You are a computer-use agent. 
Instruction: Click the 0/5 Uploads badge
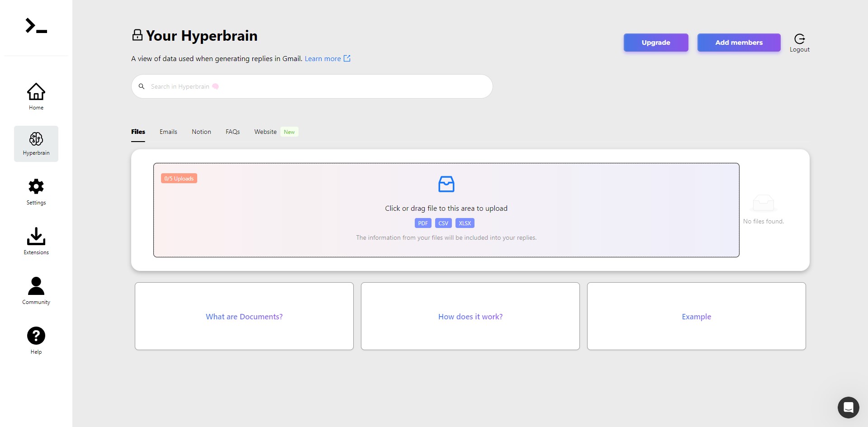coord(179,178)
